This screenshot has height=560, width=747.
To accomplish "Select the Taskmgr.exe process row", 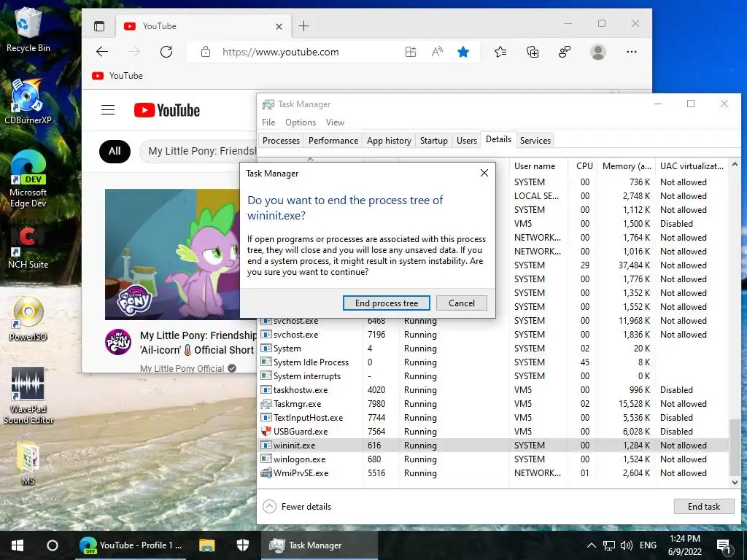I will [493, 404].
